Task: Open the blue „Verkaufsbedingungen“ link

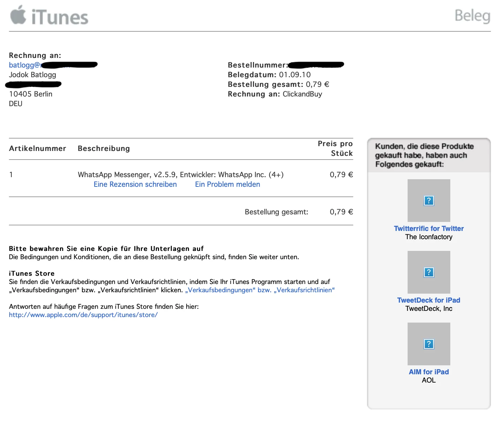Action: 220,290
